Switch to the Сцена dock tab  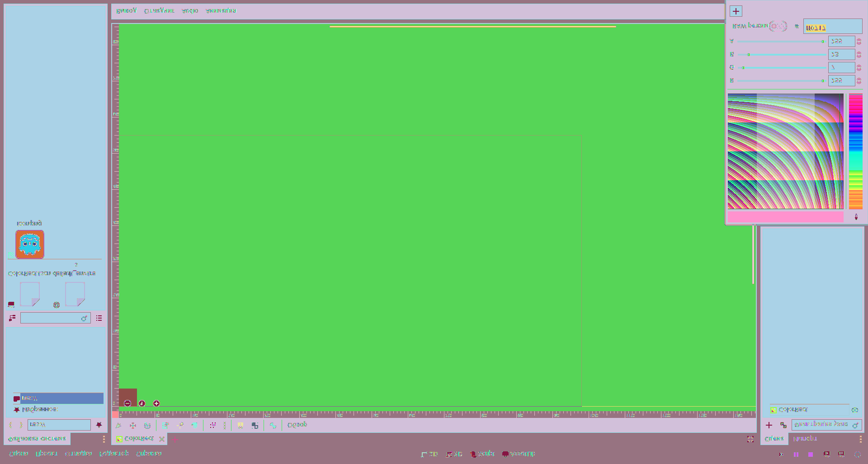[x=774, y=439]
